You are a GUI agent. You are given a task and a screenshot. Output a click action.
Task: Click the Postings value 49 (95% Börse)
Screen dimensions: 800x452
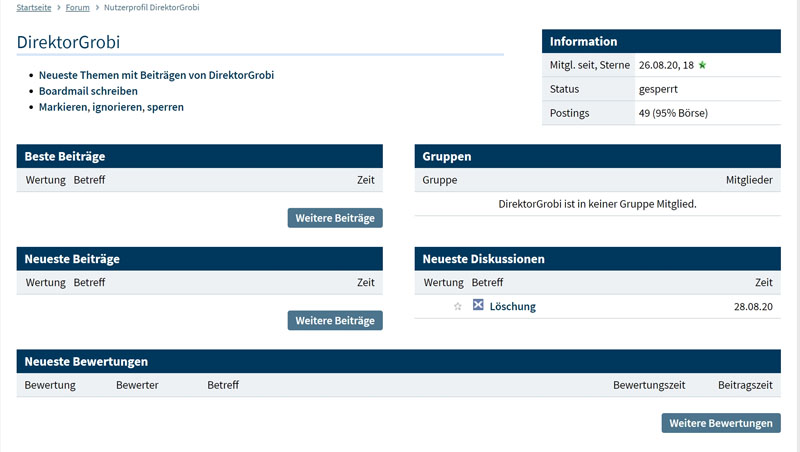673,113
